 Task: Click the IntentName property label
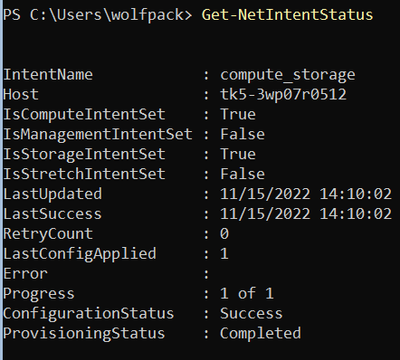pyautogui.click(x=48, y=74)
